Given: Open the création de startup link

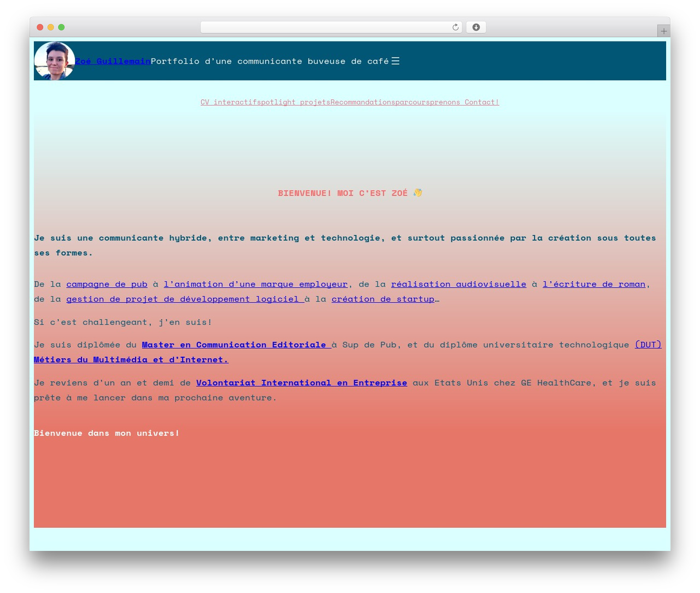Looking at the screenshot, I should click(383, 299).
